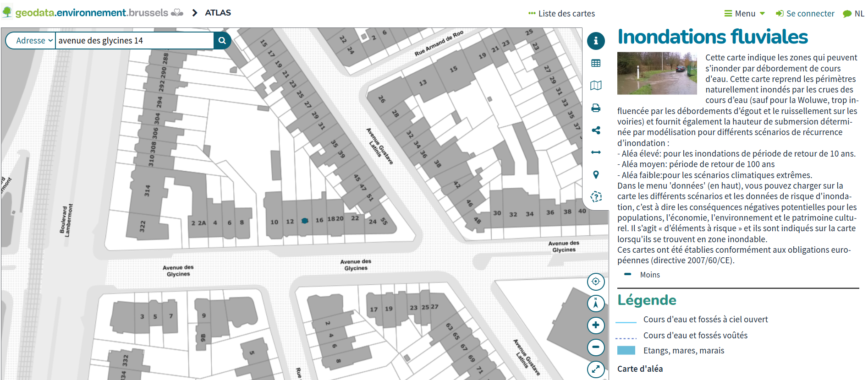Zoom in on the map
Screen dimensions: 868x380
pos(596,325)
